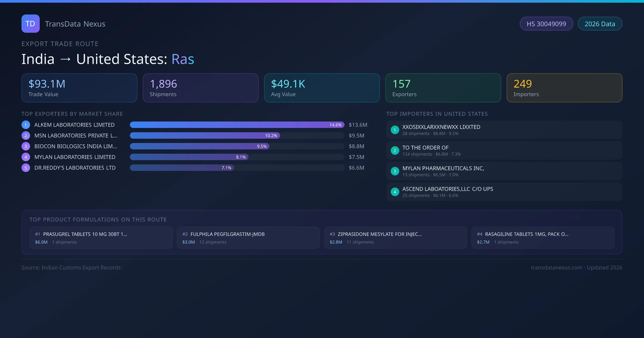Click rank 1 badge for Alkem Laboratories
Image resolution: width=644 pixels, height=338 pixels.
point(26,125)
